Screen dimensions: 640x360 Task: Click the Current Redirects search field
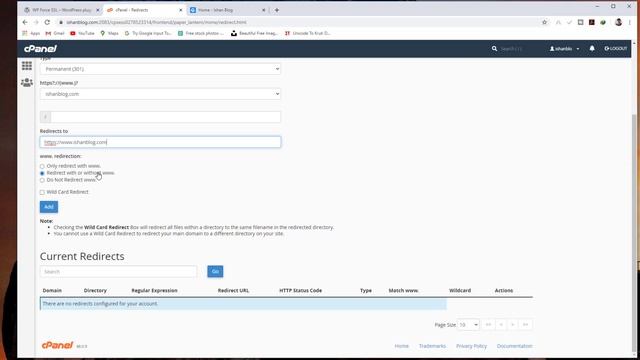(118, 271)
